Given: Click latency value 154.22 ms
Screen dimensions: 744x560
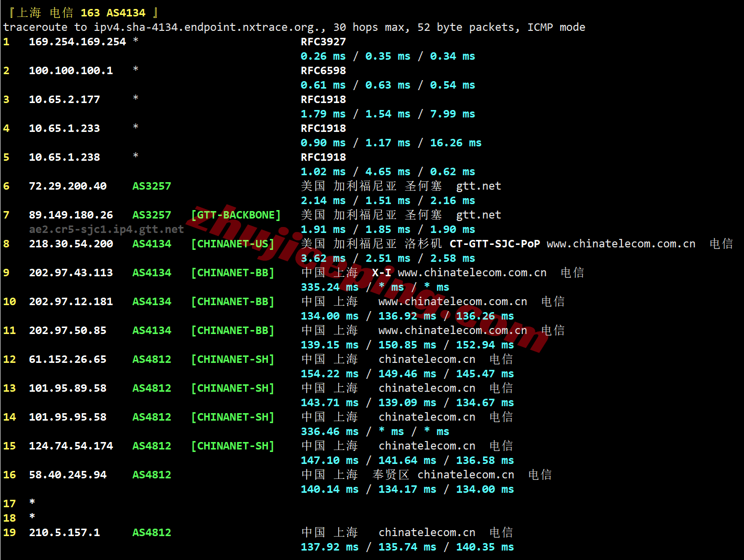Looking at the screenshot, I should coord(330,374).
